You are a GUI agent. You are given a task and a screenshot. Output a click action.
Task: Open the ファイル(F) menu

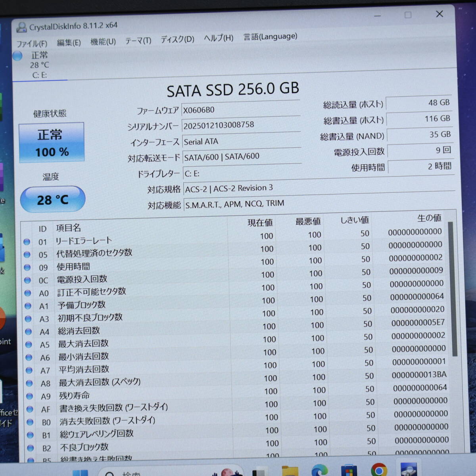(32, 44)
